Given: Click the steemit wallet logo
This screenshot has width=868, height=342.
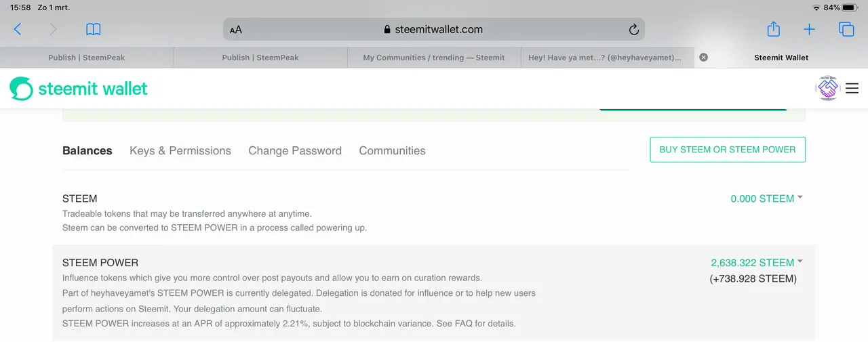Looking at the screenshot, I should pos(79,89).
